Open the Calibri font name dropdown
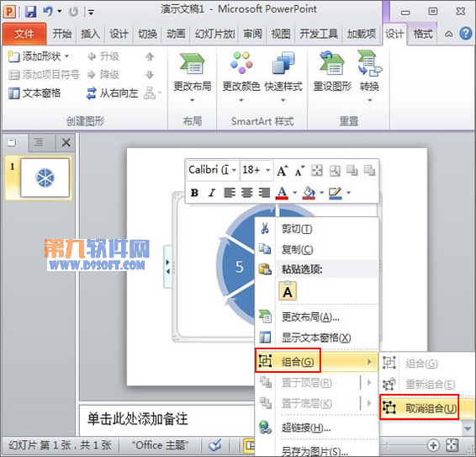The height and width of the screenshot is (457, 476). [x=234, y=170]
